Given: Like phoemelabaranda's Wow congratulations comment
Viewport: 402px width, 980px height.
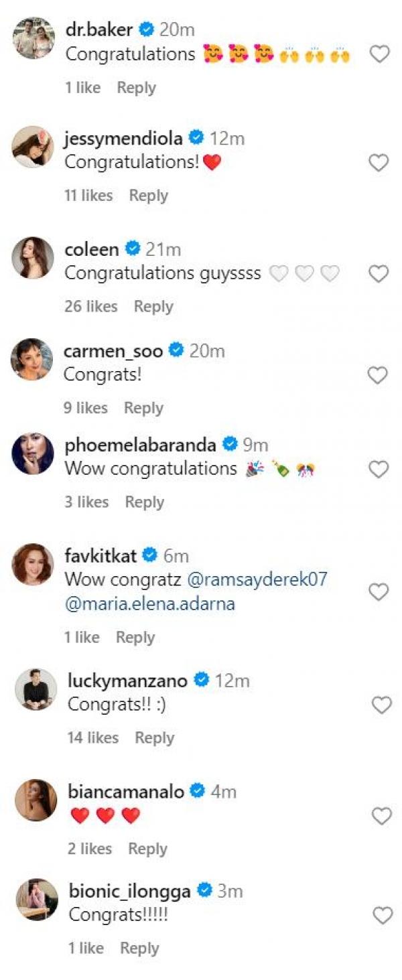Looking at the screenshot, I should [x=379, y=470].
